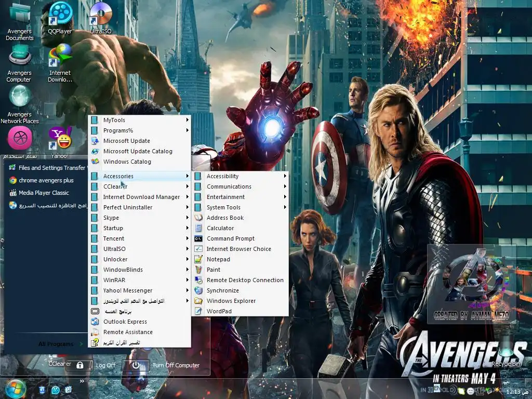Image resolution: width=532 pixels, height=399 pixels.
Task: Click the Synchronize icon
Action: [x=198, y=290]
